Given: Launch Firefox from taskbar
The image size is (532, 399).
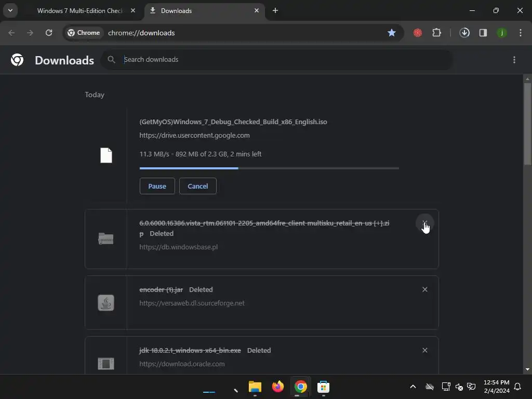Looking at the screenshot, I should pyautogui.click(x=277, y=387).
